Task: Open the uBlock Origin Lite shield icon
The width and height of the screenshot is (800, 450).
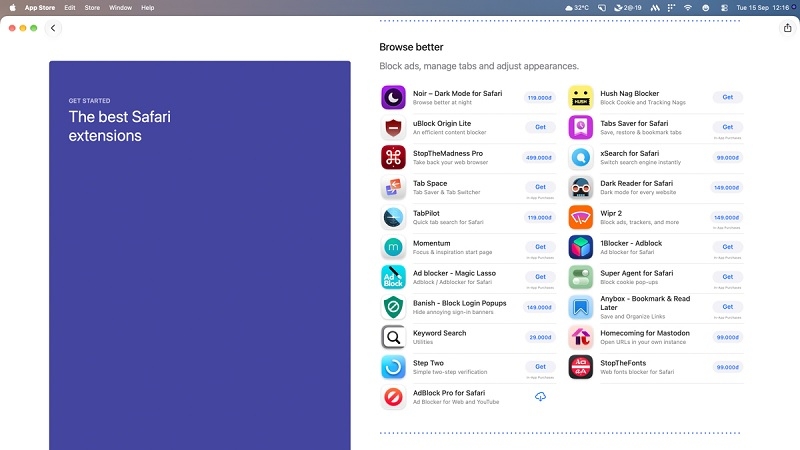Action: click(393, 128)
